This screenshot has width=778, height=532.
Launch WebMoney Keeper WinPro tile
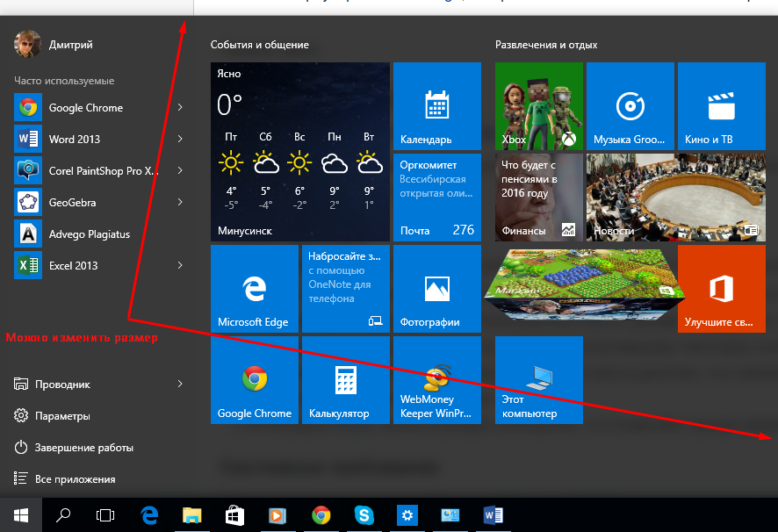click(x=437, y=380)
